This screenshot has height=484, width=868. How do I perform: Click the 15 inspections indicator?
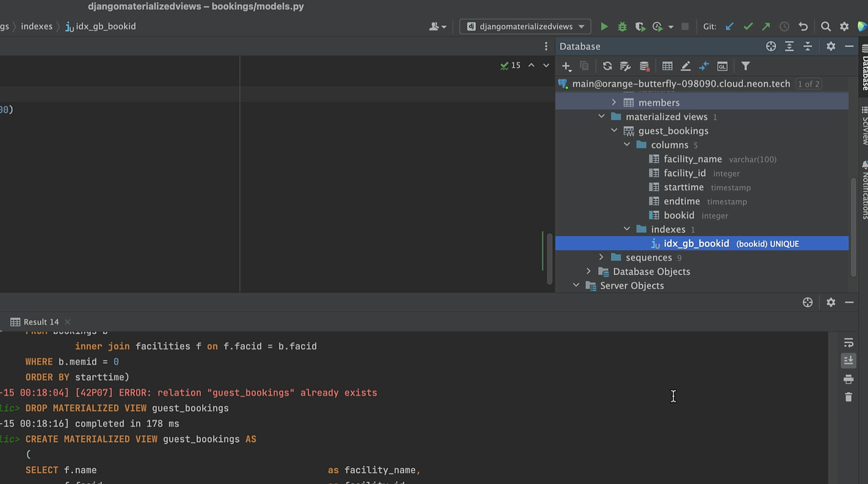(510, 66)
